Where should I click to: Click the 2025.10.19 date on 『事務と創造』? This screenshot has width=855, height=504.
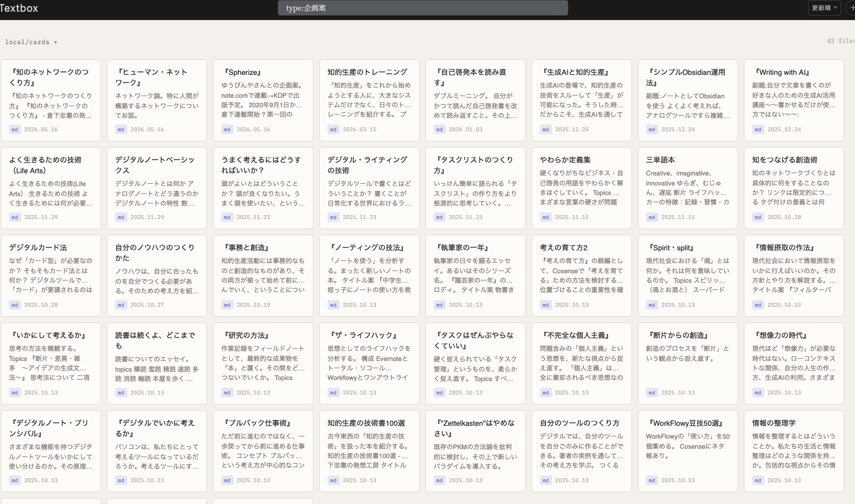click(x=253, y=305)
